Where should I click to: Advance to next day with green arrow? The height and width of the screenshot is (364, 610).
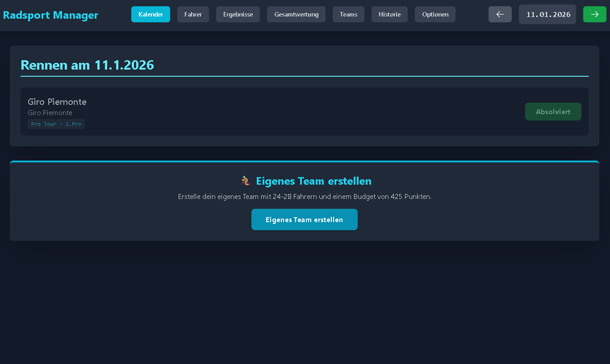594,14
